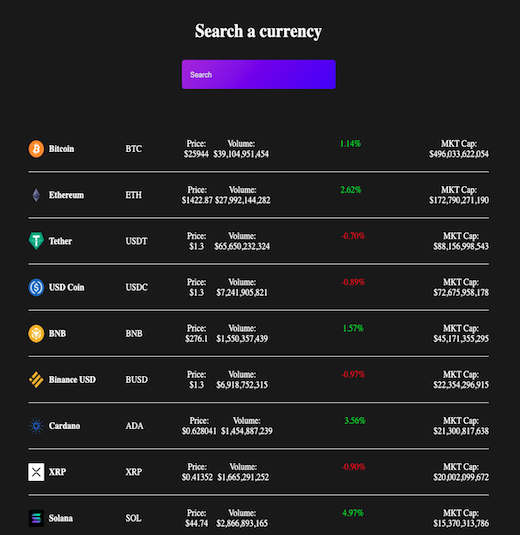Click the Ethereum coin name

[66, 195]
